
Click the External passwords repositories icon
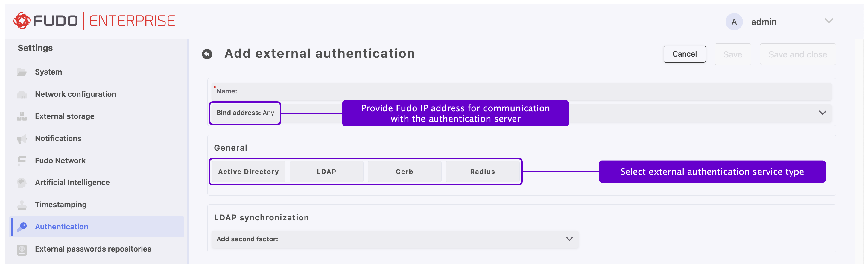point(22,249)
